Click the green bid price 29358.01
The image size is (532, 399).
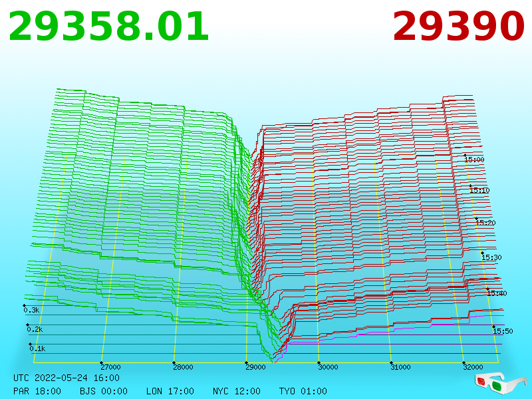pyautogui.click(x=108, y=27)
